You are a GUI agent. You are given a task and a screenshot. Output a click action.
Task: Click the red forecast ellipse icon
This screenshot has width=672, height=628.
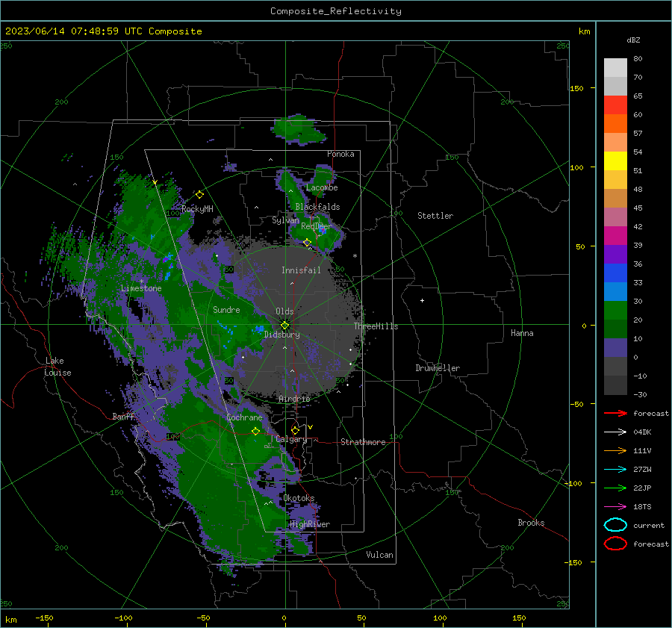[615, 544]
